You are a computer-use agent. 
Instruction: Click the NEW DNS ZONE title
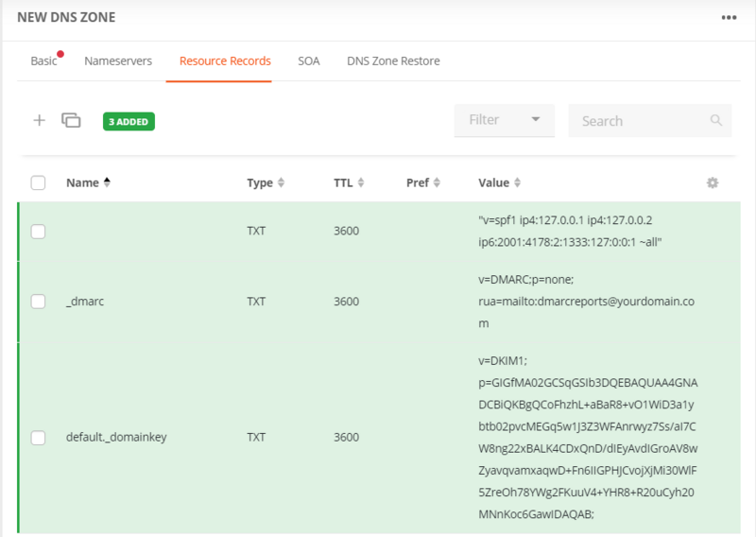pyautogui.click(x=66, y=17)
